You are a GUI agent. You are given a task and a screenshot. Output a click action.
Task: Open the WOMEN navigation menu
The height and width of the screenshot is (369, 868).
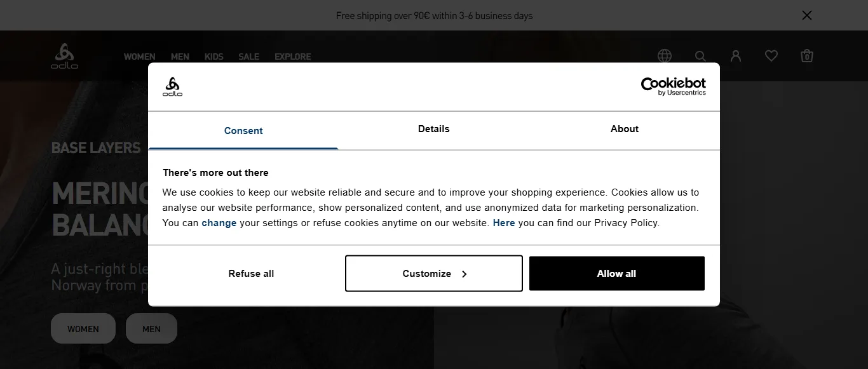139,57
